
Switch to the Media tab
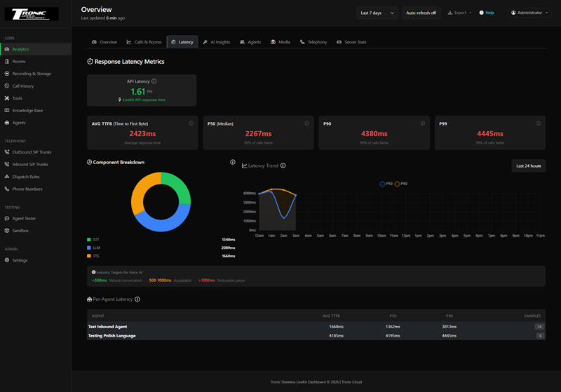coord(280,42)
